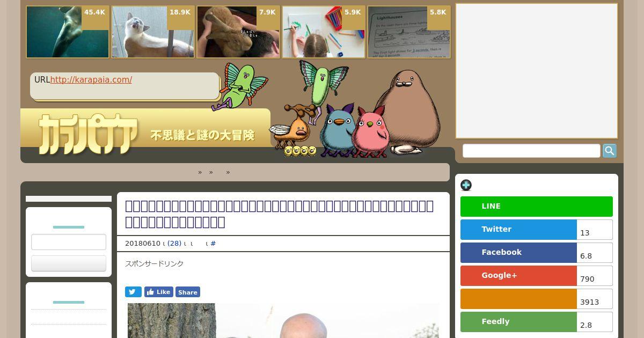Subscribe via the Feedly button
The height and width of the screenshot is (338, 644).
click(518, 322)
